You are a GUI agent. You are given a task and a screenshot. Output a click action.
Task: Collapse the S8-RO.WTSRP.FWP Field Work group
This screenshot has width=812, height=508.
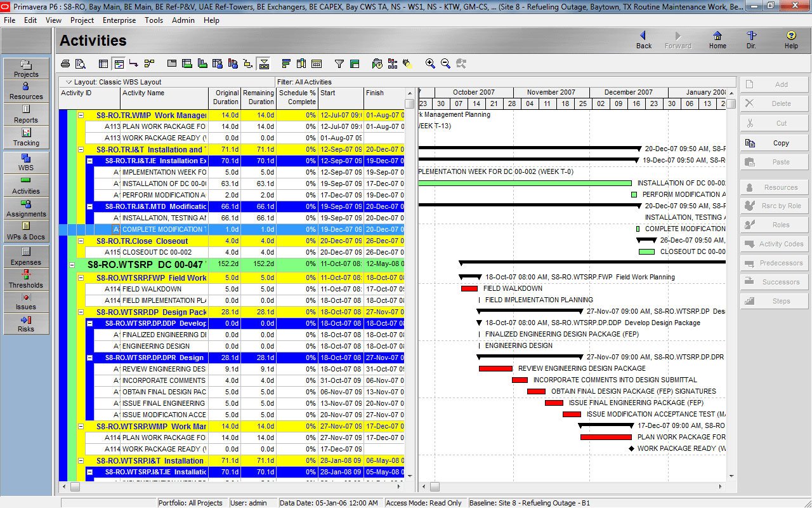(81, 278)
